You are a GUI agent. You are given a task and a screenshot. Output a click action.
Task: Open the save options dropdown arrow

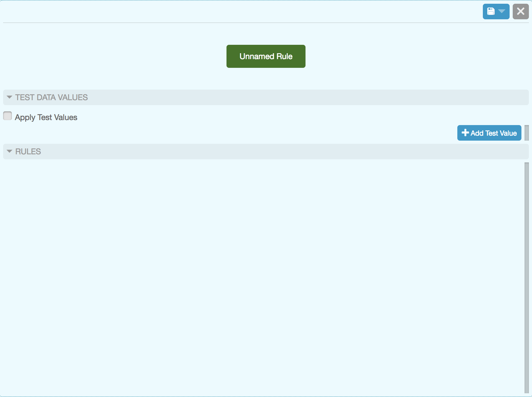point(502,11)
